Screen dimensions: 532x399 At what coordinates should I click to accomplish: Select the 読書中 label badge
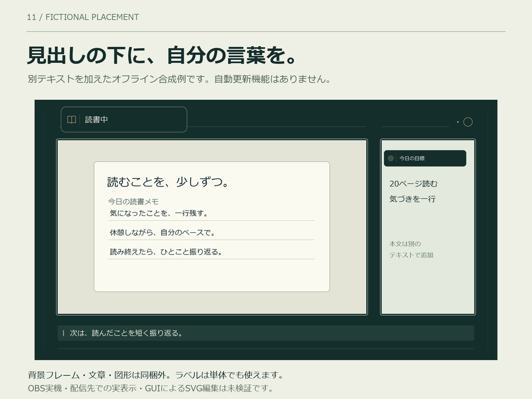coord(124,119)
